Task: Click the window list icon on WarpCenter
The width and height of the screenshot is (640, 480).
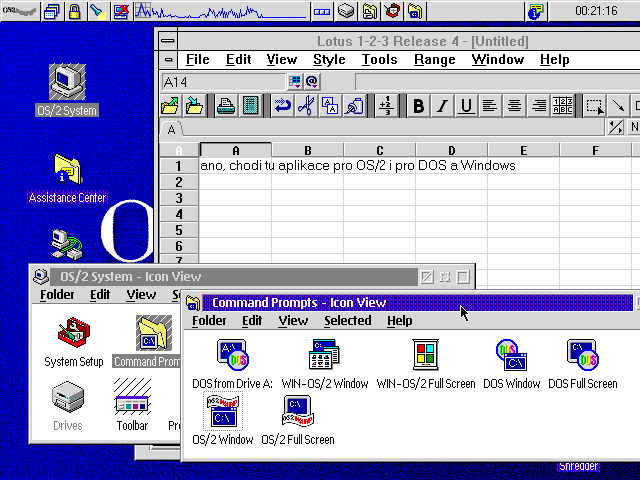Action: pyautogui.click(x=51, y=11)
